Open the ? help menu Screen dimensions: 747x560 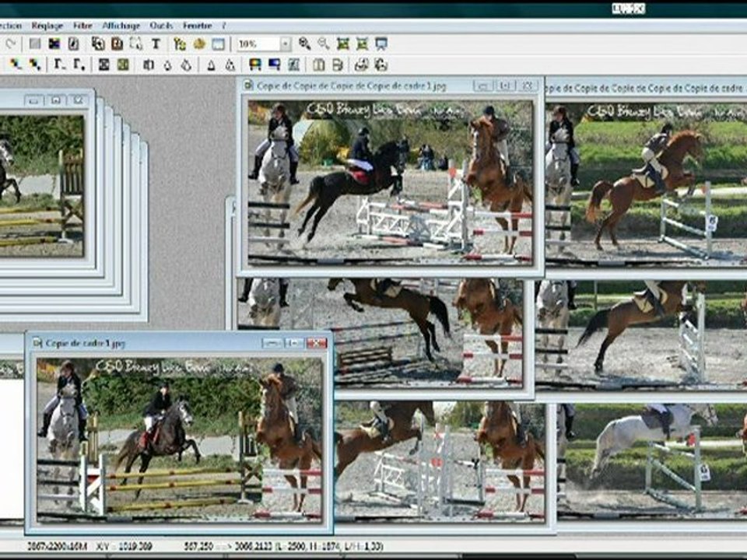224,26
